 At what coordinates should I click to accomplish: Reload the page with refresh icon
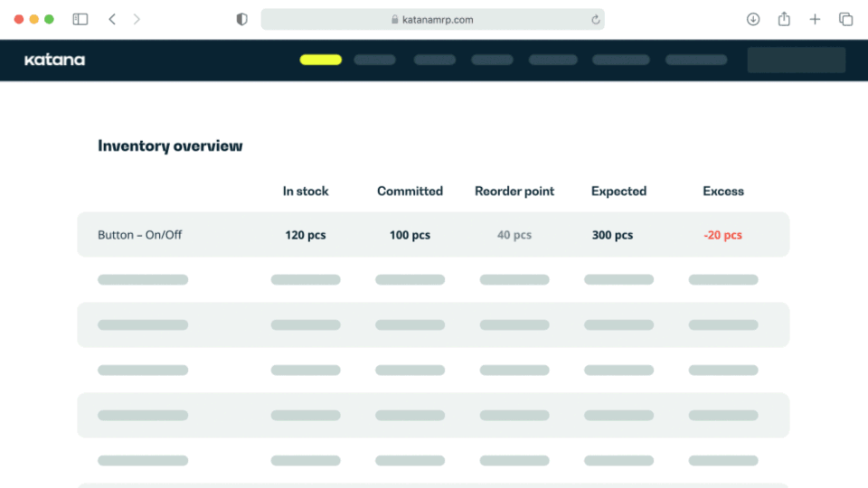(595, 20)
